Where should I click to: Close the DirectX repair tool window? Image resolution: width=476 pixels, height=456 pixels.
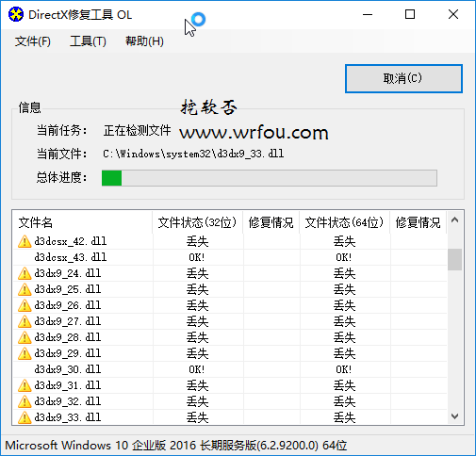click(453, 14)
